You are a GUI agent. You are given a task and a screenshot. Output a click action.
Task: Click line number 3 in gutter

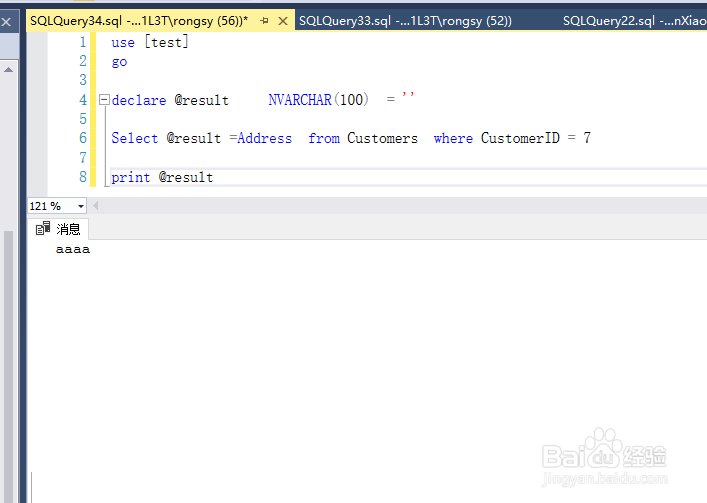83,80
